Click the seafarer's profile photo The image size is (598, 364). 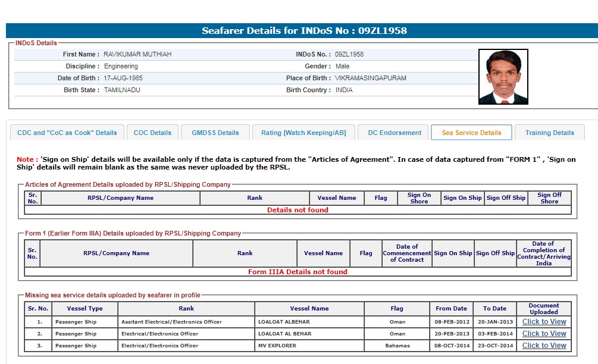pos(503,77)
